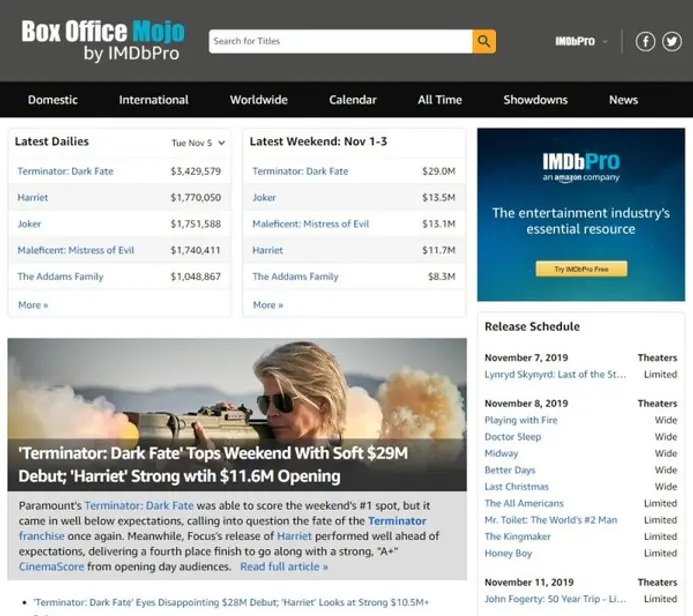This screenshot has width=693, height=616.
Task: Select the International menu item
Action: tap(154, 100)
